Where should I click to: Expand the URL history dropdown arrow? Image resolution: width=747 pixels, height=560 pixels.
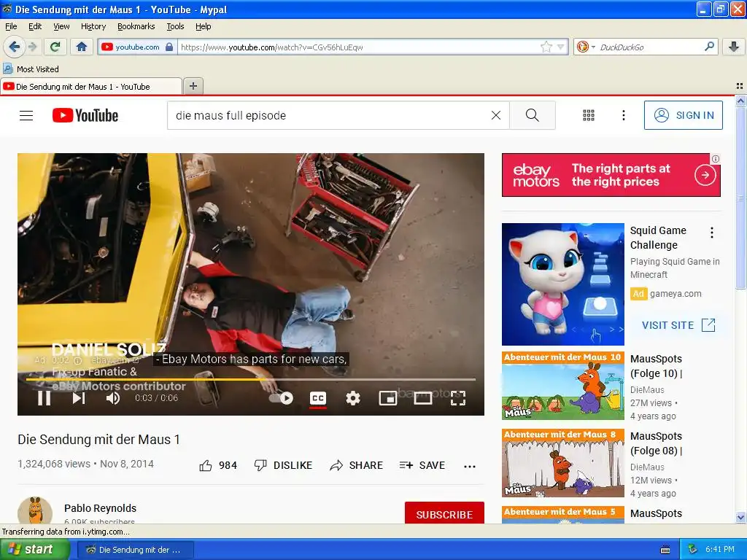(x=561, y=47)
